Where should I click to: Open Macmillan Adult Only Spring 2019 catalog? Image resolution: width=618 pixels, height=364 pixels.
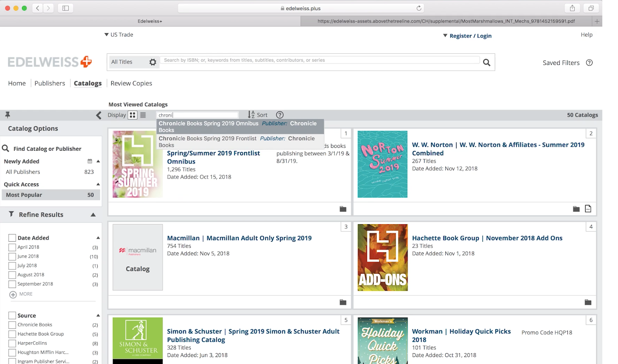coord(239,238)
